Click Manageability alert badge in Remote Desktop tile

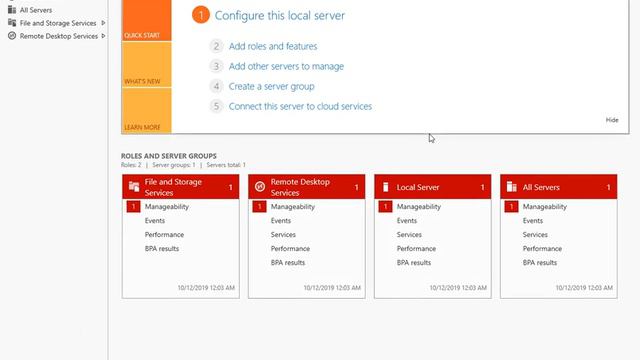click(259, 207)
